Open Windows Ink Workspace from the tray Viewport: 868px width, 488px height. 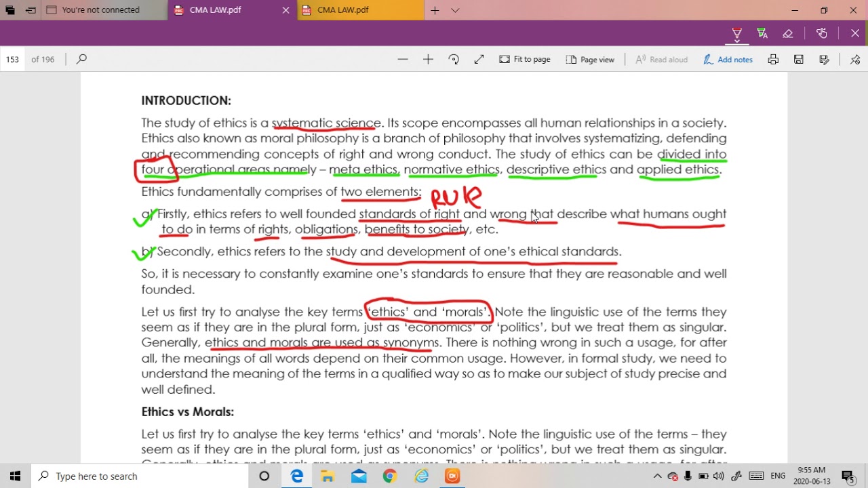coord(736,476)
